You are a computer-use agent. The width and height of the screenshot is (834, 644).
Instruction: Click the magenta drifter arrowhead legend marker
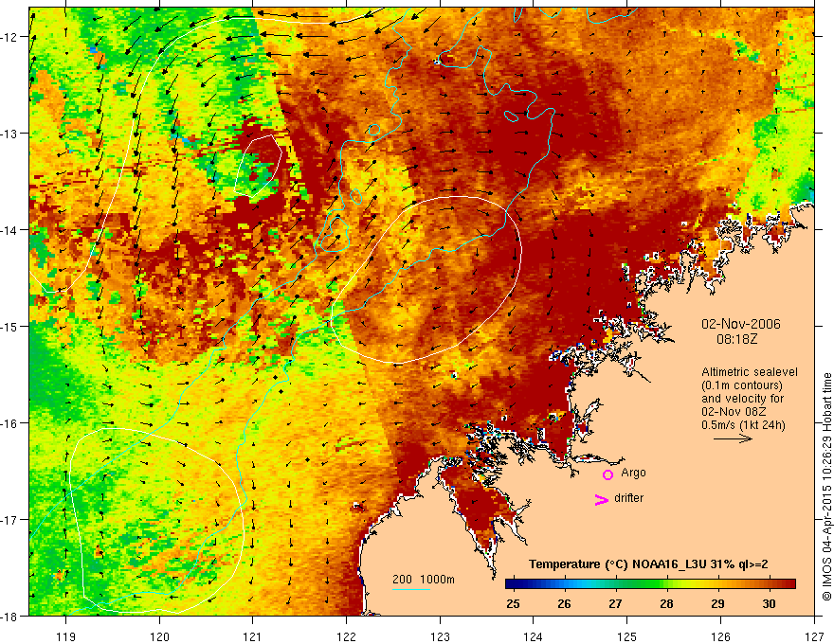(x=601, y=499)
